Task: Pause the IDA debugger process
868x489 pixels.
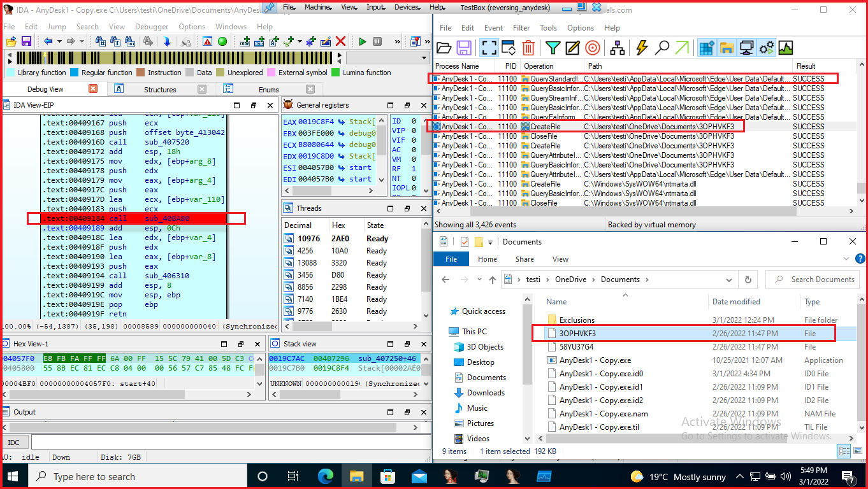Action: point(377,41)
